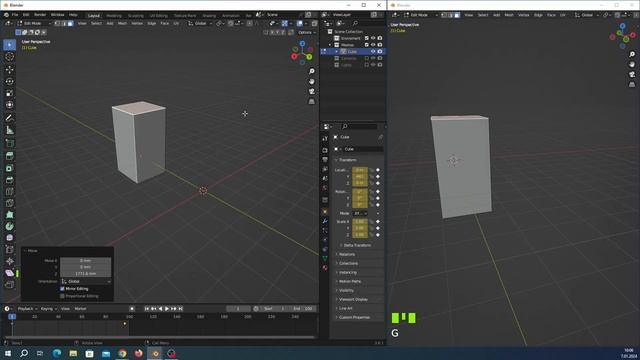This screenshot has width=640, height=360.
Task: Toggle Mirror Editing checkbox
Action: 62,289
